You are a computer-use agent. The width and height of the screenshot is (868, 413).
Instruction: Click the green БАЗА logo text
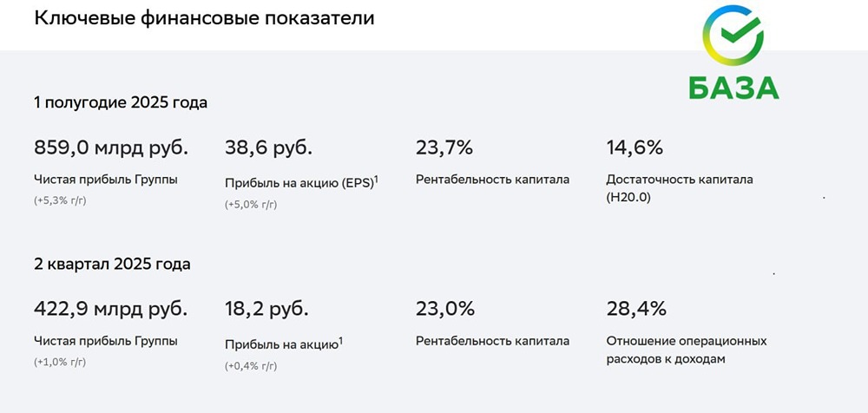(733, 88)
